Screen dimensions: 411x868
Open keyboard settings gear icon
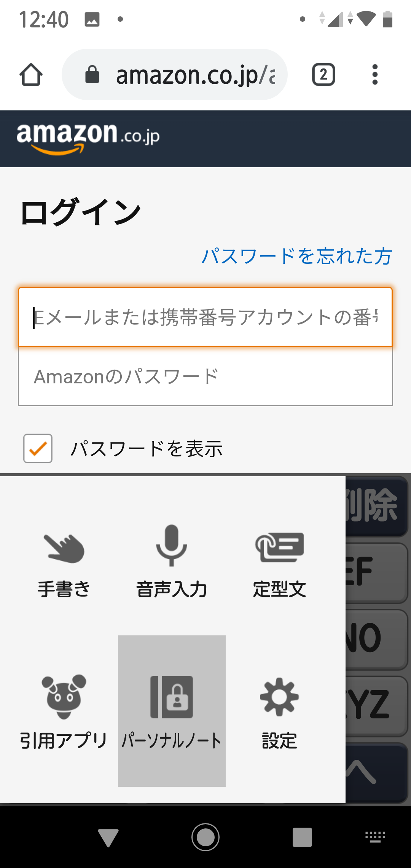click(279, 697)
